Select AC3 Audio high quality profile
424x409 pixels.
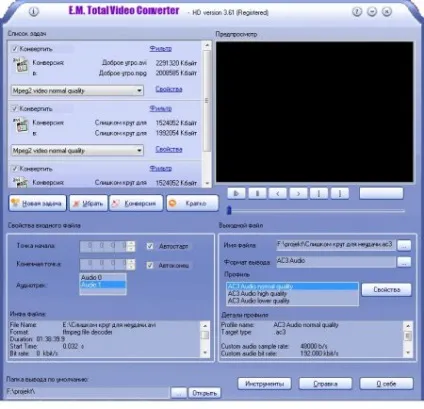coord(292,294)
